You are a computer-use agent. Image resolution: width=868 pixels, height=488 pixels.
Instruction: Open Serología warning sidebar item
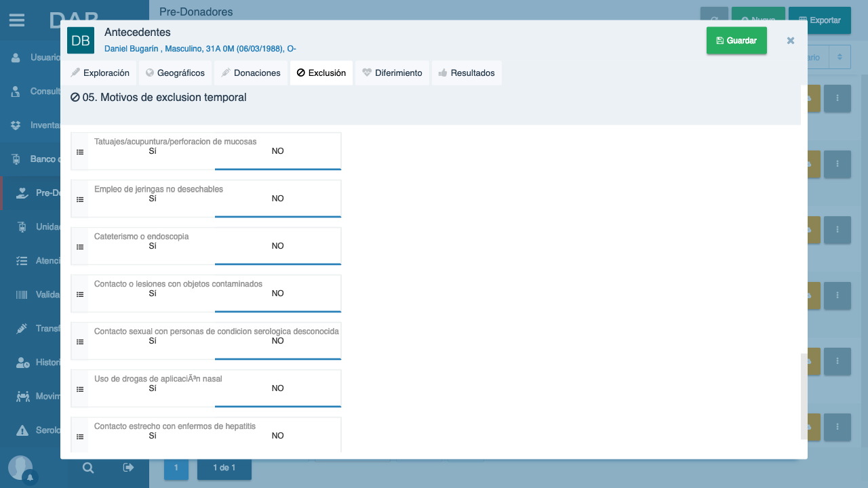[x=31, y=430]
